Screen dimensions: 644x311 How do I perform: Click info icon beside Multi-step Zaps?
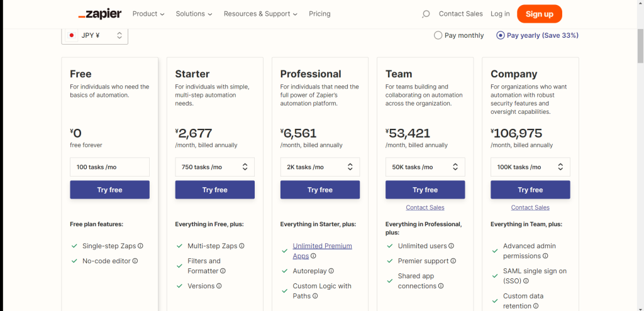pyautogui.click(x=241, y=246)
